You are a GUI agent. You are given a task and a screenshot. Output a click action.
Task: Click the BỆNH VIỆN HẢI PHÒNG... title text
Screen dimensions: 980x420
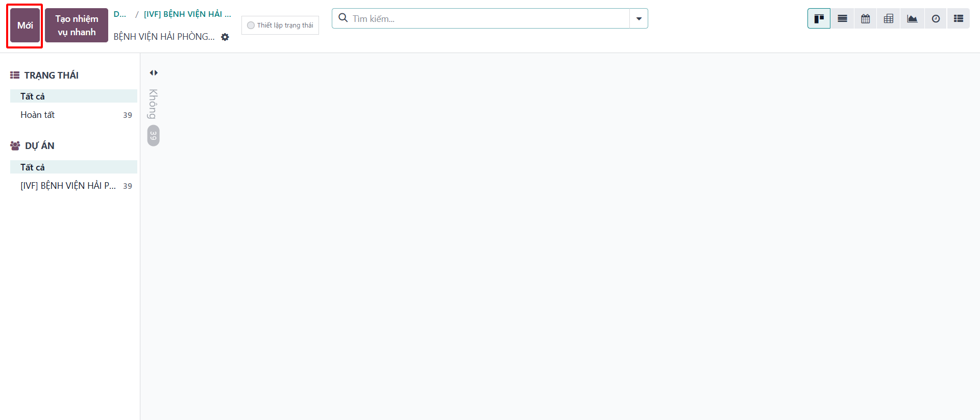(x=164, y=37)
